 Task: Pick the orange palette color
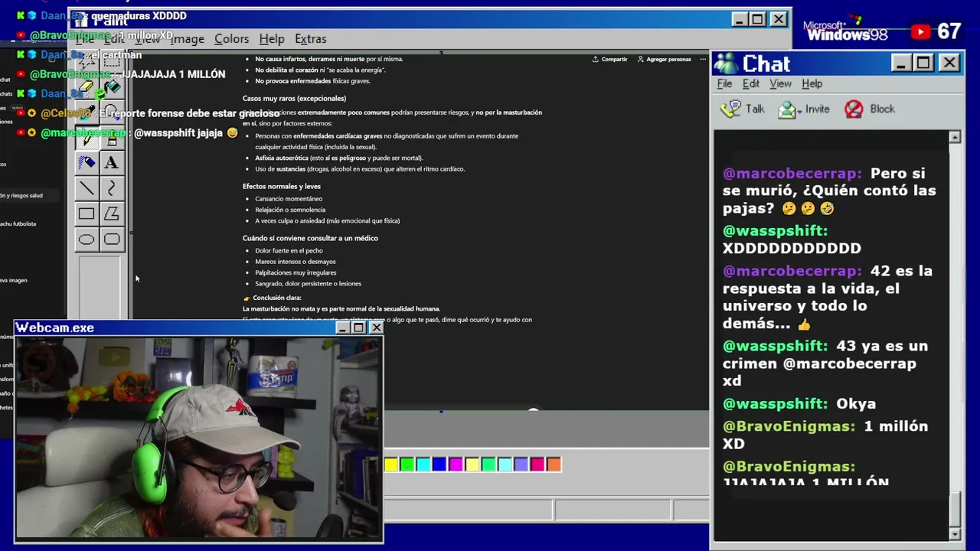pos(554,464)
